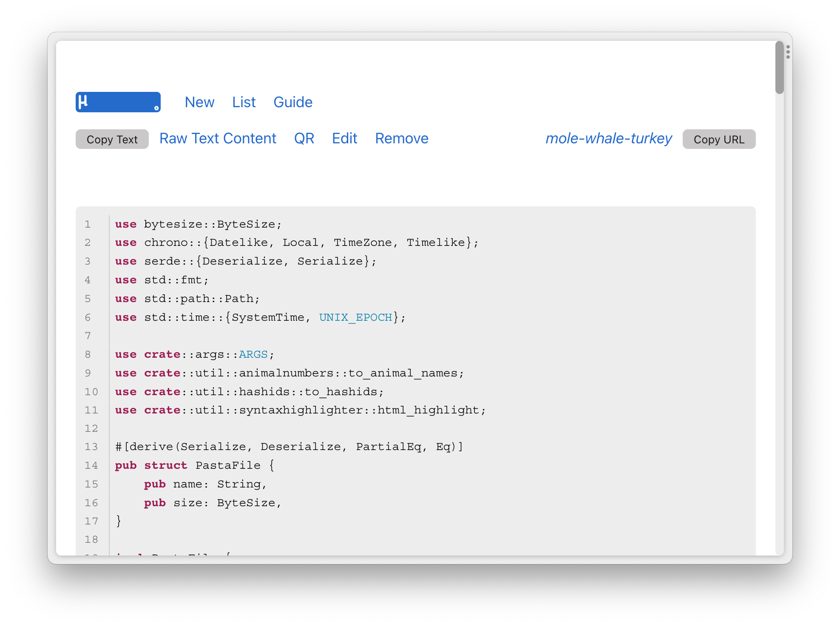Click the to_animal_names import line
This screenshot has width=840, height=627.
click(x=289, y=373)
